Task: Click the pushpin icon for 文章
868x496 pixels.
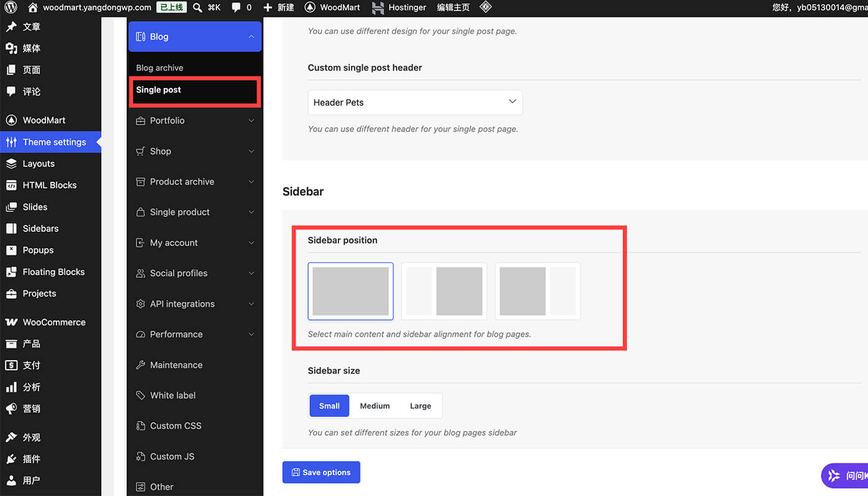Action: (11, 27)
